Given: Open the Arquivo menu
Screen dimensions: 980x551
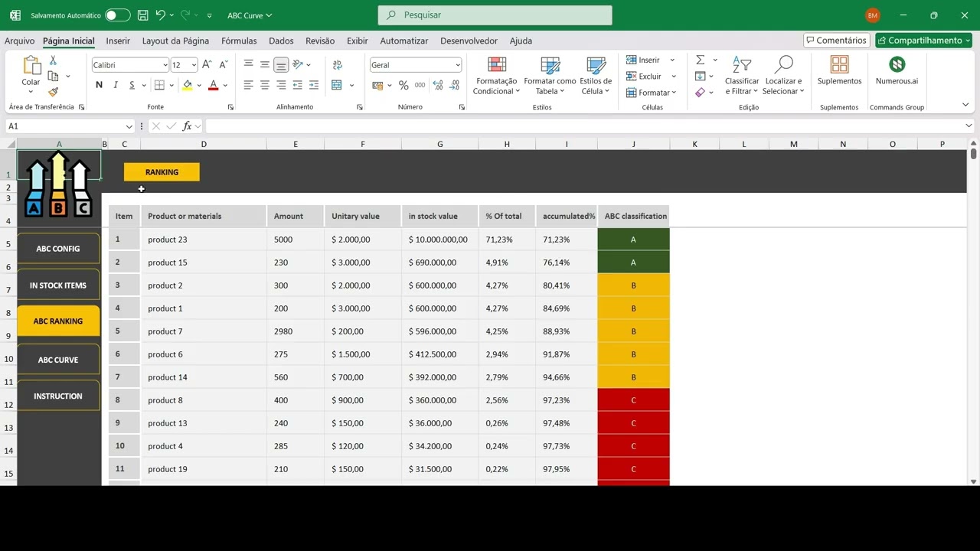Looking at the screenshot, I should (x=20, y=41).
